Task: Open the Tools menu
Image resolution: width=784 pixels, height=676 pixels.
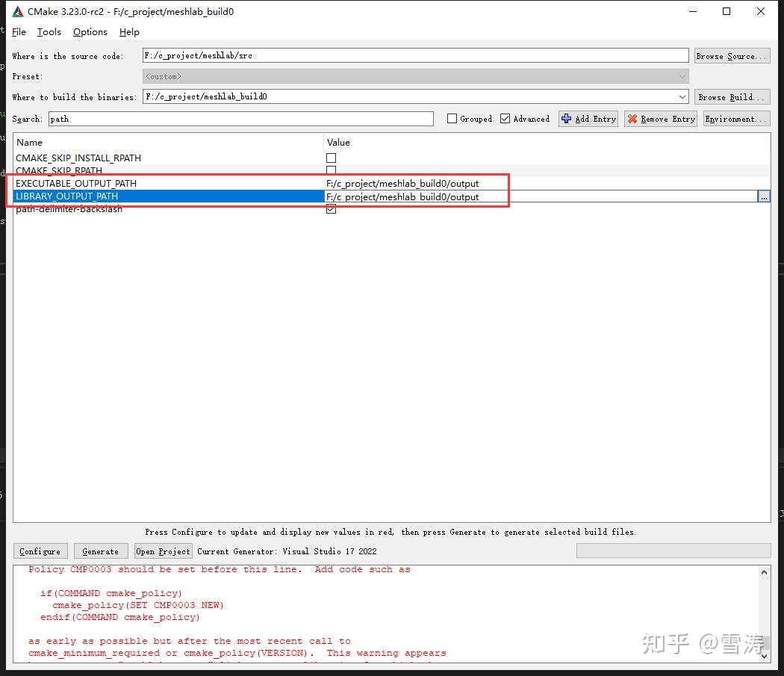Action: tap(49, 31)
